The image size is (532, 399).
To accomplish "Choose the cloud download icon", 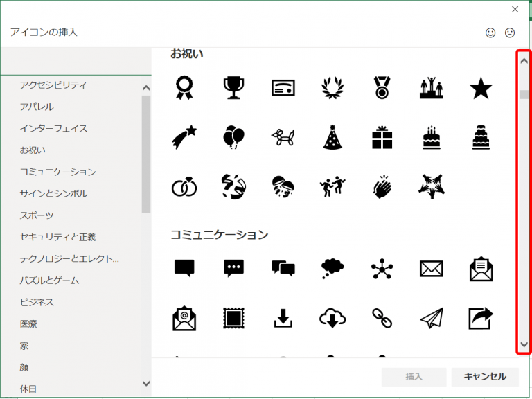I will 332,317.
